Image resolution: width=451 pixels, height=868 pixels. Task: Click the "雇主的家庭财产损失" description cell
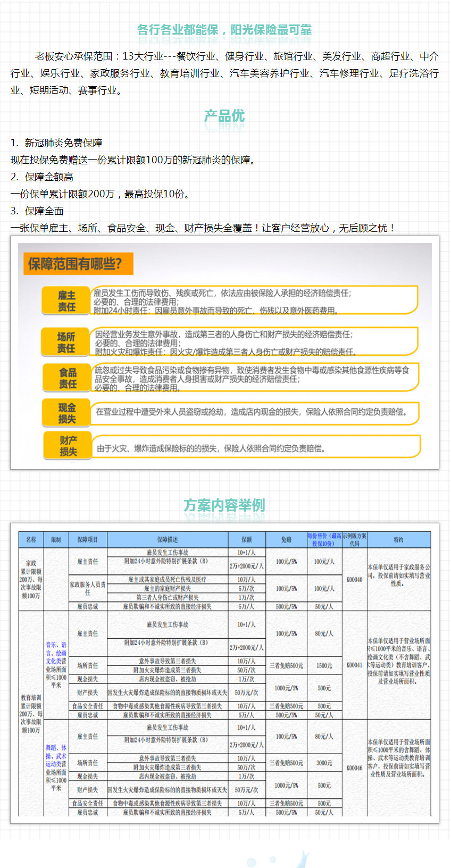point(168,588)
